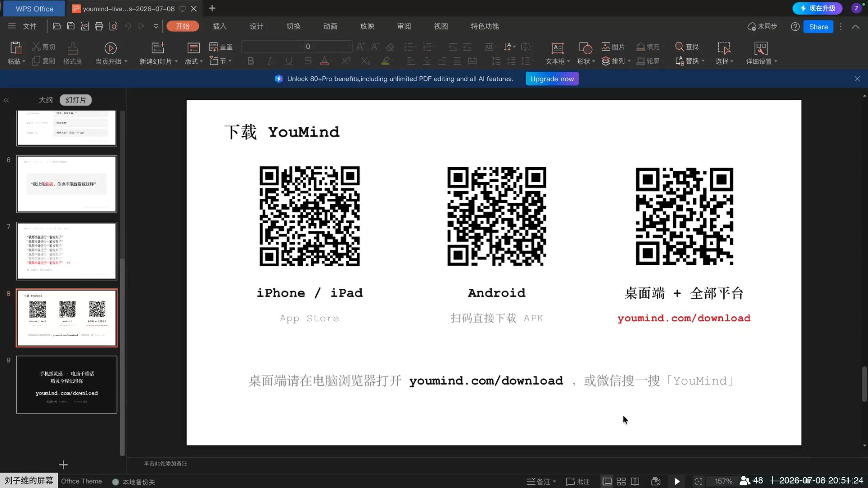Open print preview icon in quick toolbar
The image size is (868, 488).
click(x=113, y=26)
